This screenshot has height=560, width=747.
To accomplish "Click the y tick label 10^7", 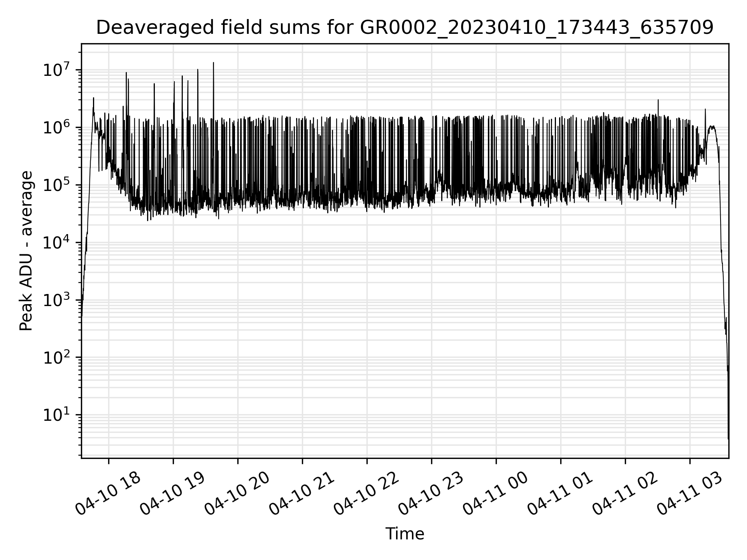I will (x=57, y=70).
